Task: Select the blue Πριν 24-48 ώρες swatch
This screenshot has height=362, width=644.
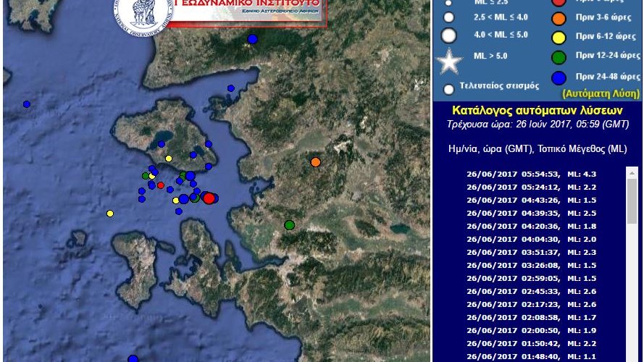Action: [x=559, y=77]
